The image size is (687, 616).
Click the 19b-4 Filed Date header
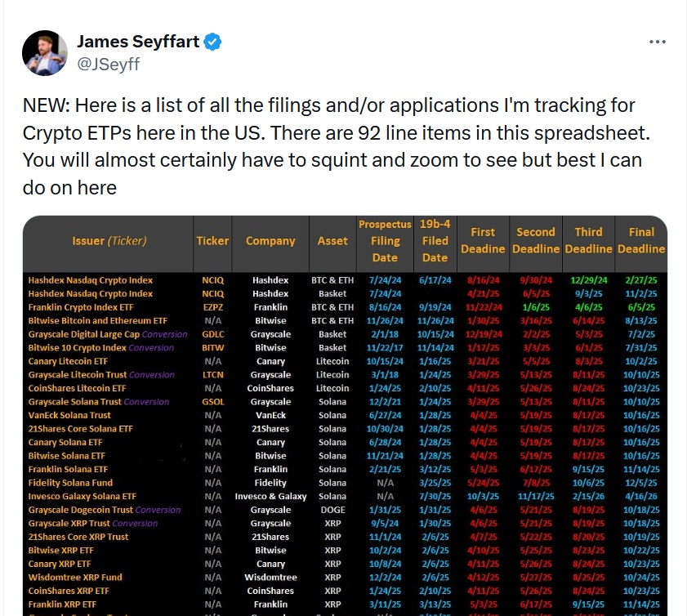point(435,241)
